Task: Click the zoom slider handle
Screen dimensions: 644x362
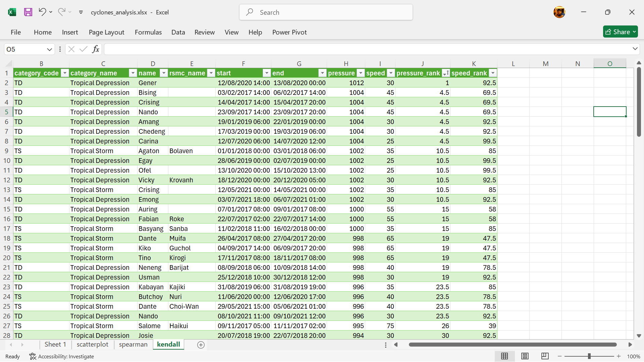Action: [589, 356]
